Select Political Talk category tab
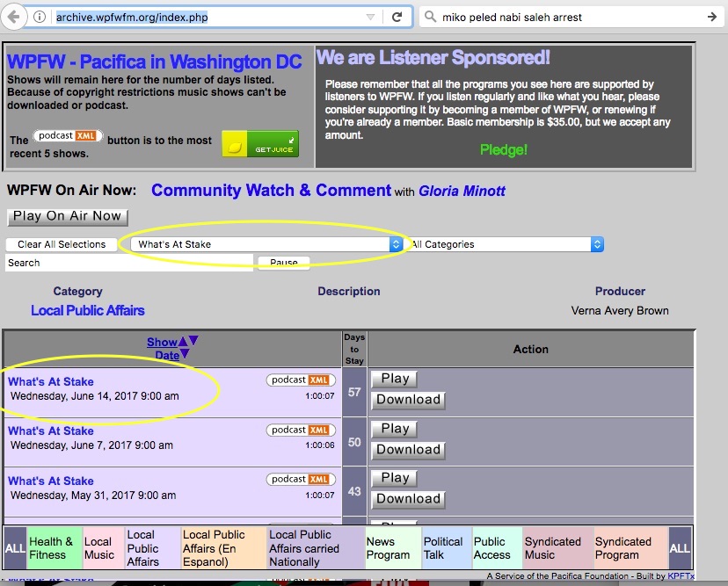 pos(447,548)
